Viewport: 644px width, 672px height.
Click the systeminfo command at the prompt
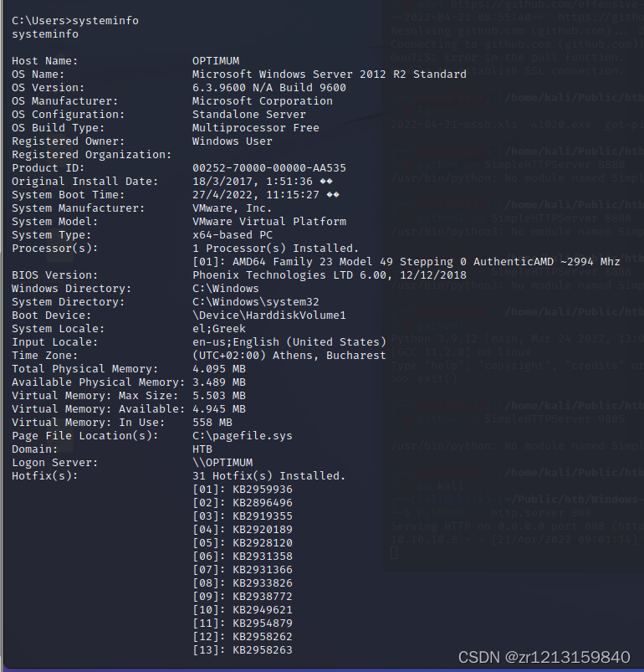[105, 21]
